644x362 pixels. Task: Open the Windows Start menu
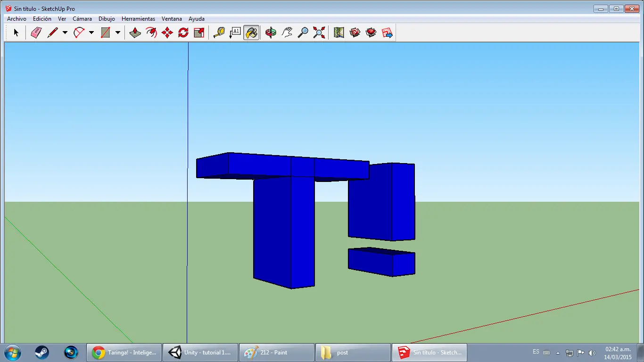[12, 353]
